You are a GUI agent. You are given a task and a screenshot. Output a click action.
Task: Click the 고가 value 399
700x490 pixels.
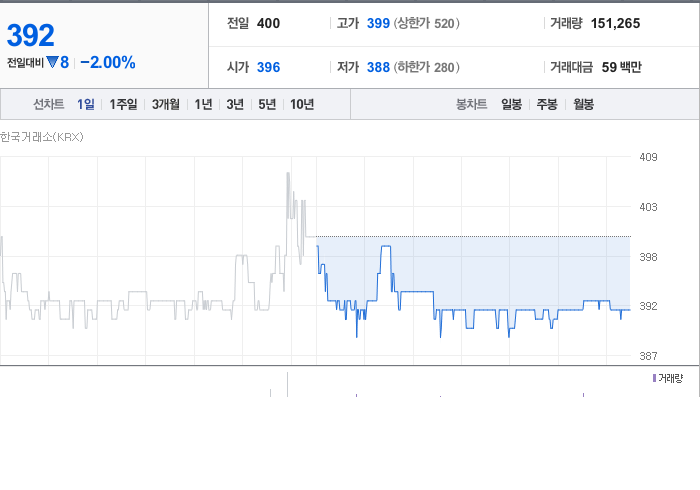pyautogui.click(x=378, y=23)
